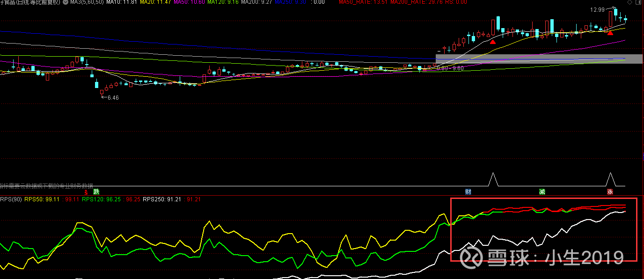
Task: Click the tall red candle above the first triangle
Action: click(x=493, y=27)
